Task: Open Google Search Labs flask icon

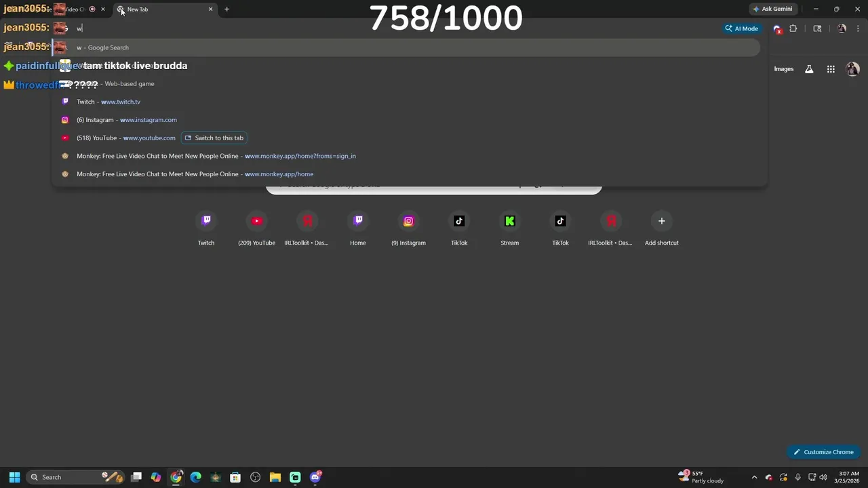Action: click(809, 69)
